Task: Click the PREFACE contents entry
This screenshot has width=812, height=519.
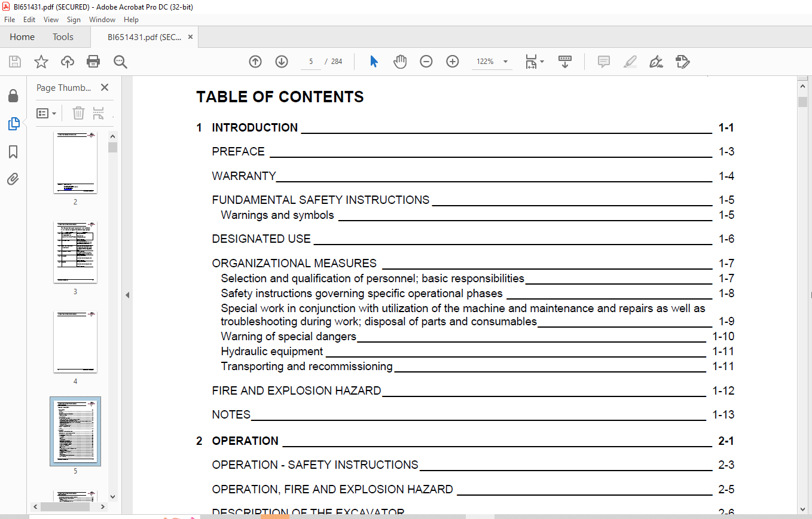Action: click(x=473, y=152)
